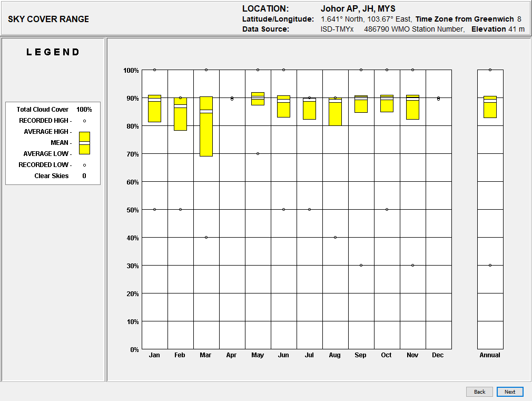Click the Back button
The height and width of the screenshot is (401, 532).
coord(479,392)
